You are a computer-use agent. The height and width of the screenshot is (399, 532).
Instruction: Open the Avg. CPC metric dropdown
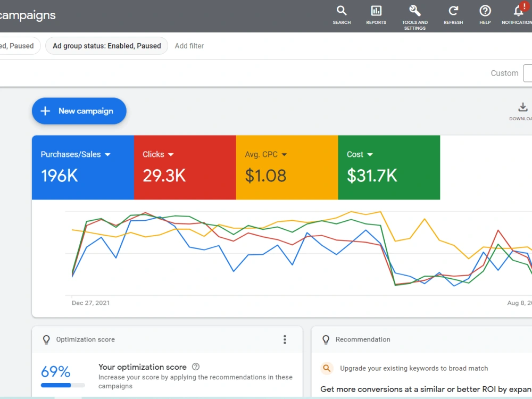click(x=265, y=154)
